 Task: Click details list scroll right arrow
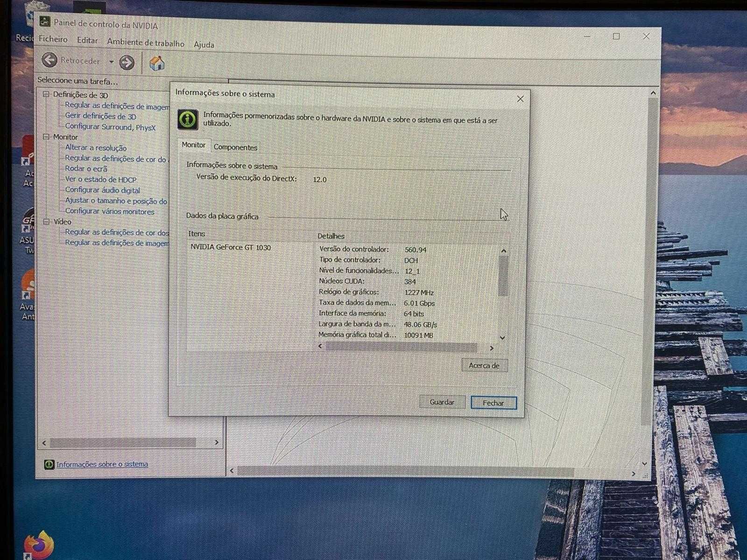(492, 348)
